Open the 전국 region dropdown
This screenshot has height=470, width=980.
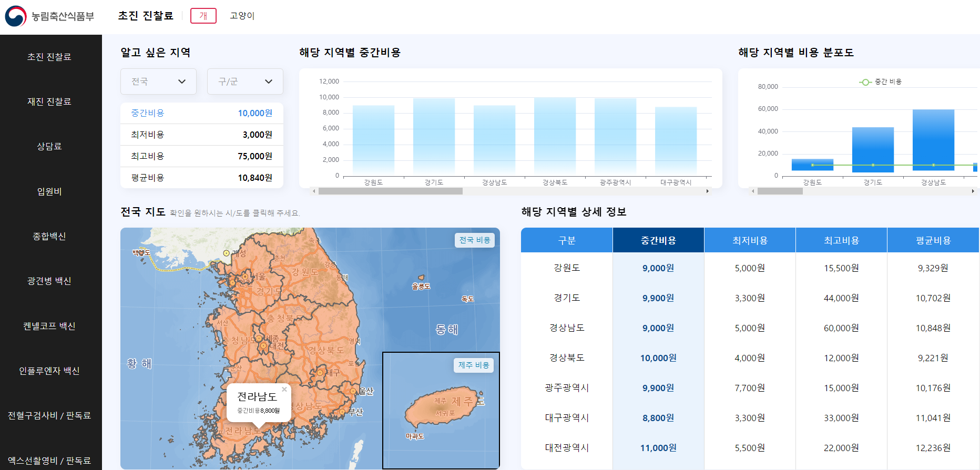(158, 81)
